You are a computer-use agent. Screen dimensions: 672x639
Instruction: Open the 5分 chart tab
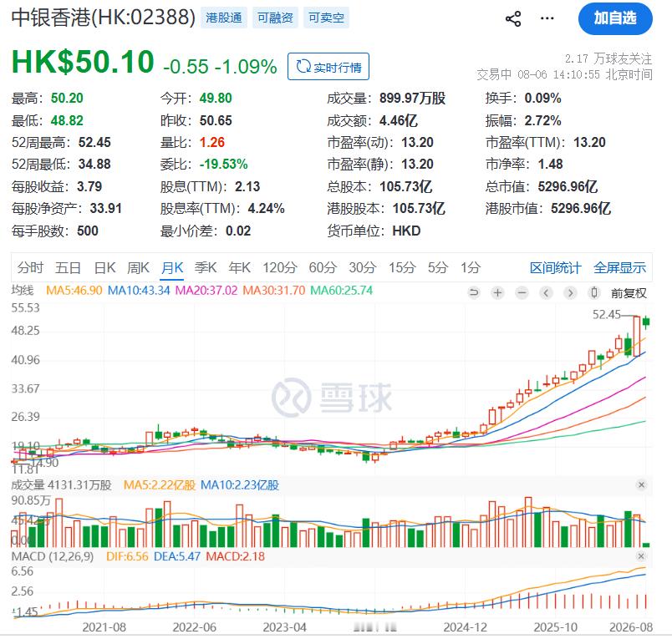438,267
